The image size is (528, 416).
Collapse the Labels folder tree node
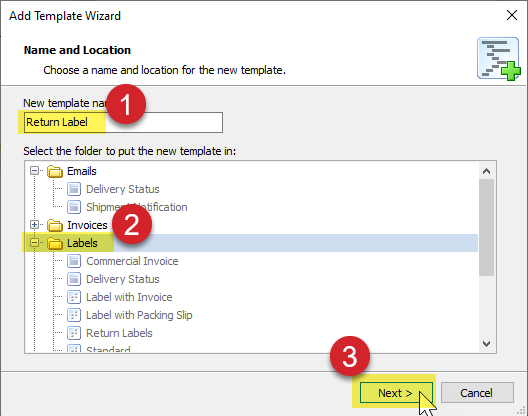point(34,243)
